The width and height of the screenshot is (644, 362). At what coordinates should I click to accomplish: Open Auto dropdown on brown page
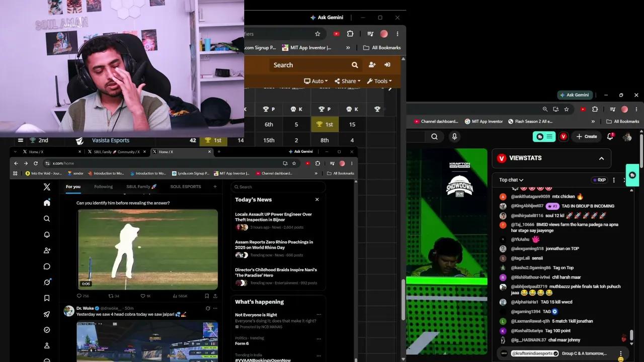click(316, 81)
